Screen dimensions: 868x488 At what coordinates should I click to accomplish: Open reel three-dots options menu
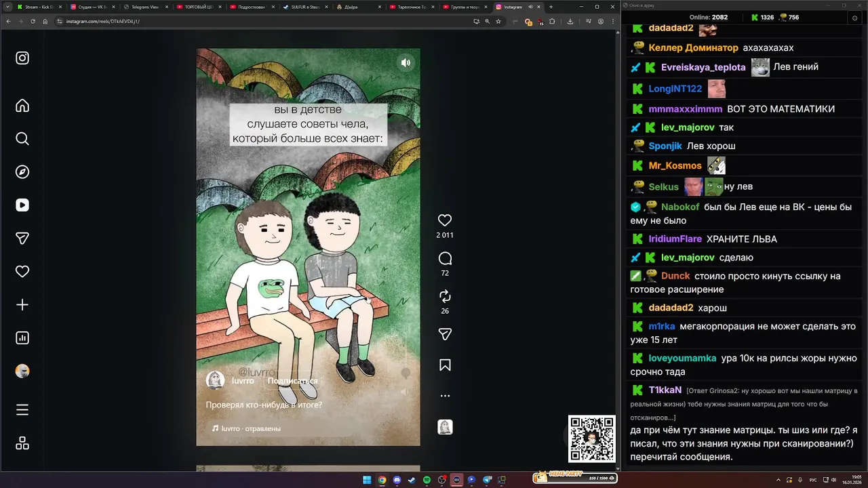(x=445, y=396)
